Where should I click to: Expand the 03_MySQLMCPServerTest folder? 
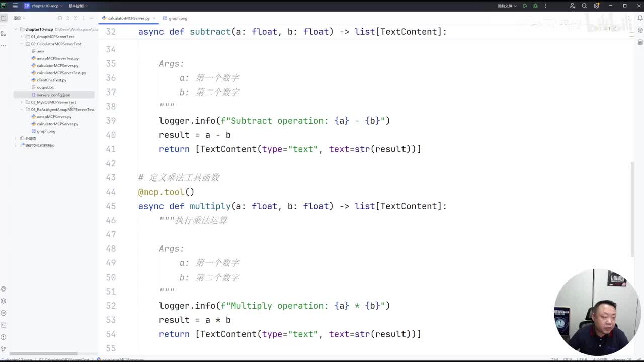pyautogui.click(x=21, y=102)
